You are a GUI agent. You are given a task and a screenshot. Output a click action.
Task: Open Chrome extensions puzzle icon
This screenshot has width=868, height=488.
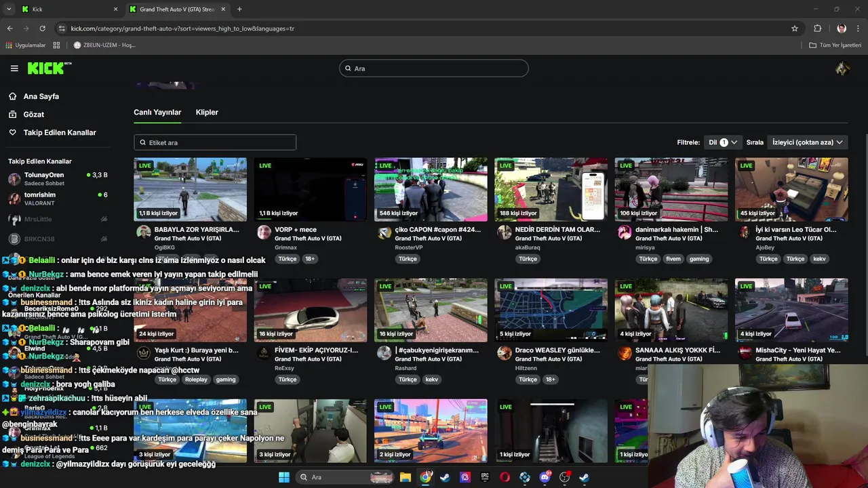[x=817, y=28]
